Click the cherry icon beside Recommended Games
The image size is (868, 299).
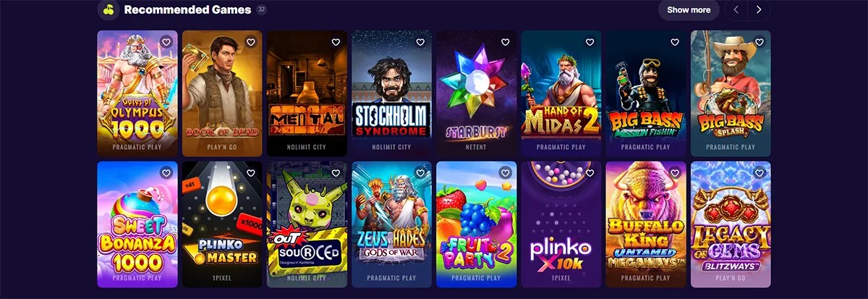click(x=108, y=10)
